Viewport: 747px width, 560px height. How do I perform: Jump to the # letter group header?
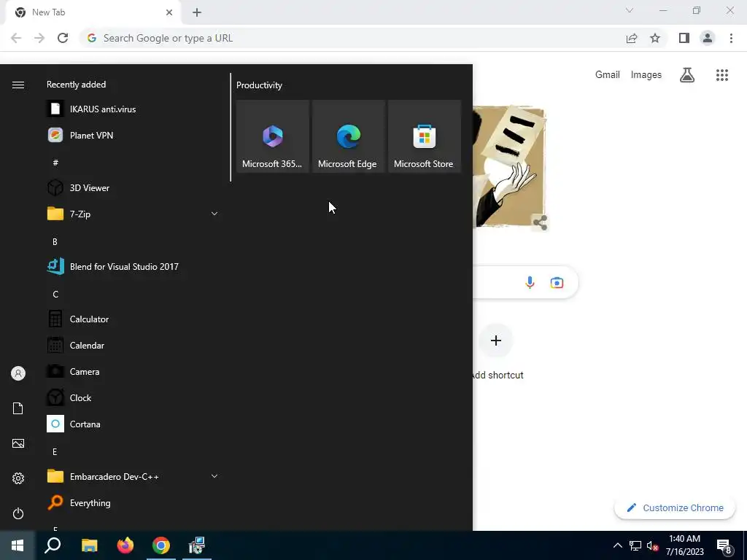[55, 163]
